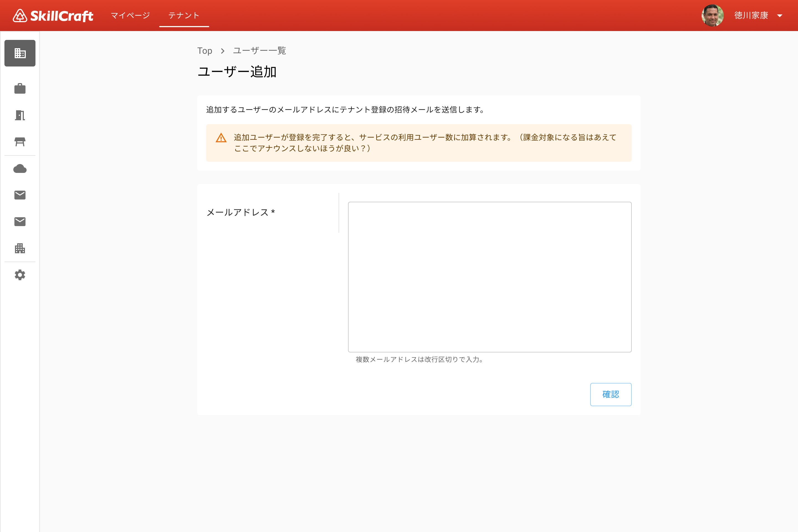This screenshot has width=798, height=532.
Task: Click the 追加するユーザーのメールアドレス description text
Action: click(x=345, y=110)
